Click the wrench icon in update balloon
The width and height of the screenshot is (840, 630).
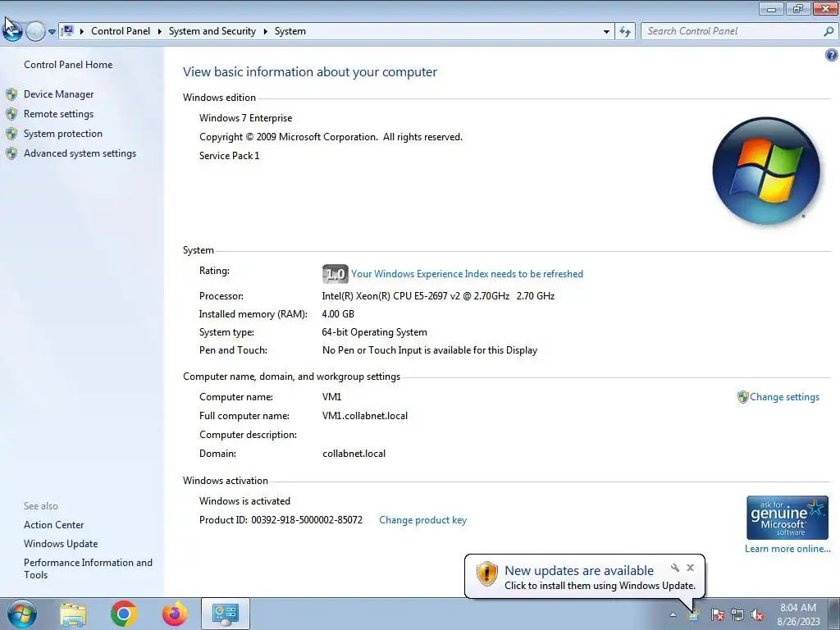[x=674, y=568]
